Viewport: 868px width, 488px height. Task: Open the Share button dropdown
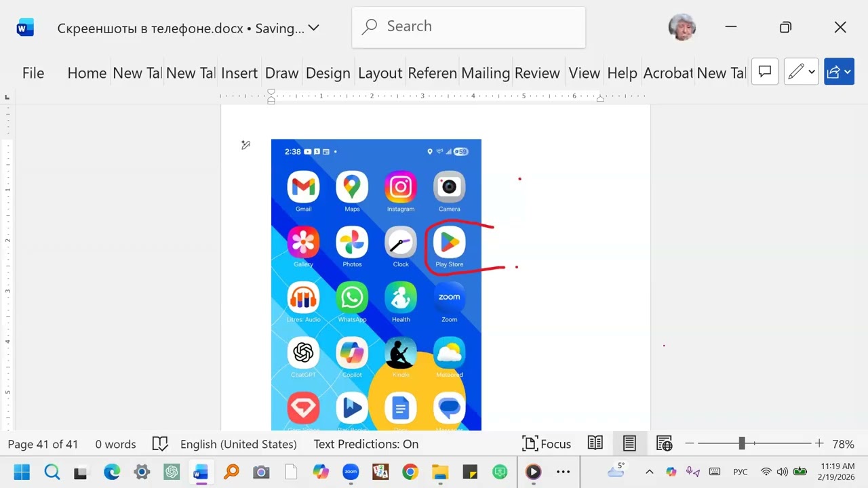(x=839, y=71)
